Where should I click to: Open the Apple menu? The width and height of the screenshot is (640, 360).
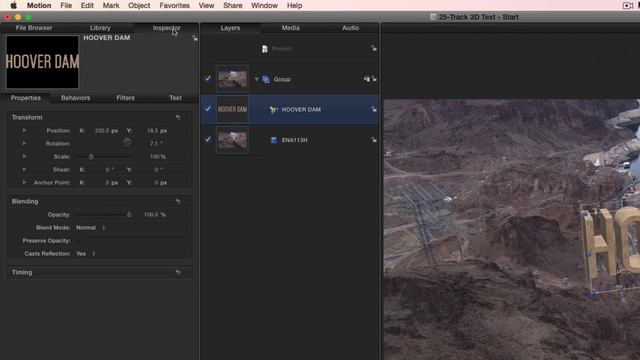[13, 5]
